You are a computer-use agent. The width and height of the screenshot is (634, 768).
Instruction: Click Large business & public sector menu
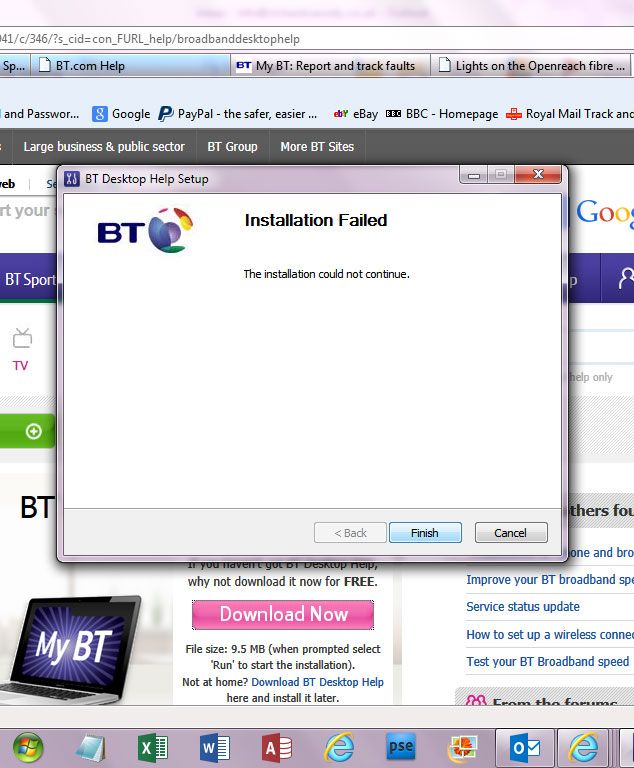[104, 146]
